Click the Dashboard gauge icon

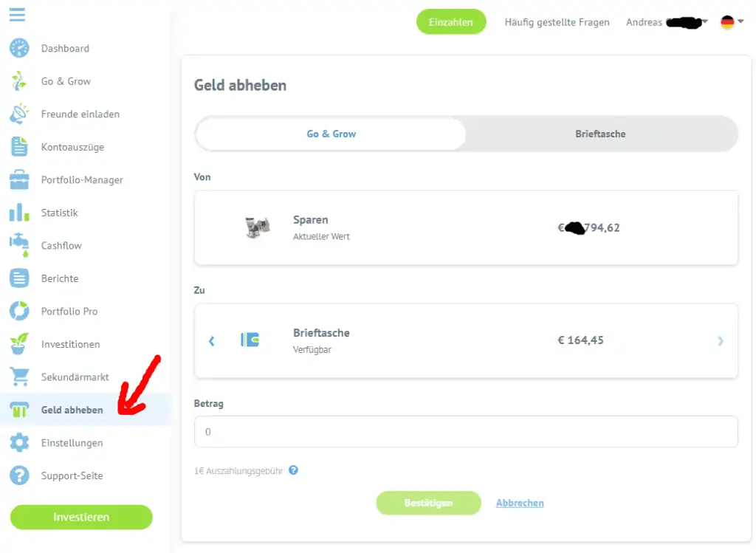[x=19, y=48]
